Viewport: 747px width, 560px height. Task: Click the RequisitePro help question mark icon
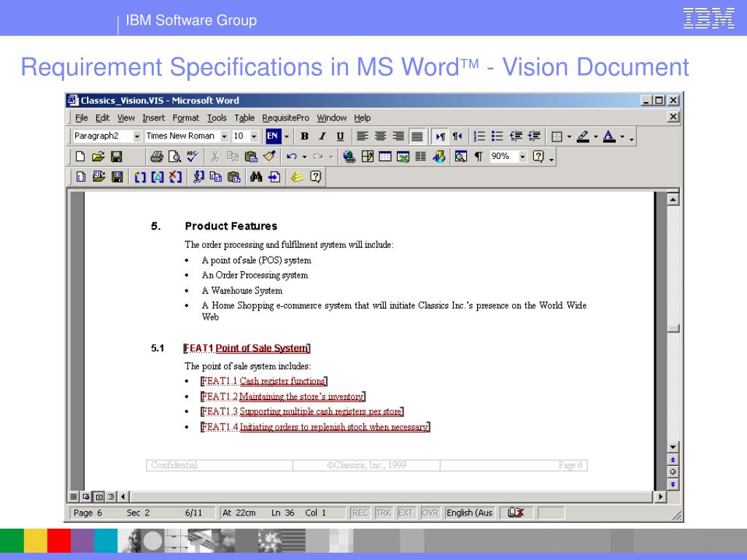pos(315,177)
